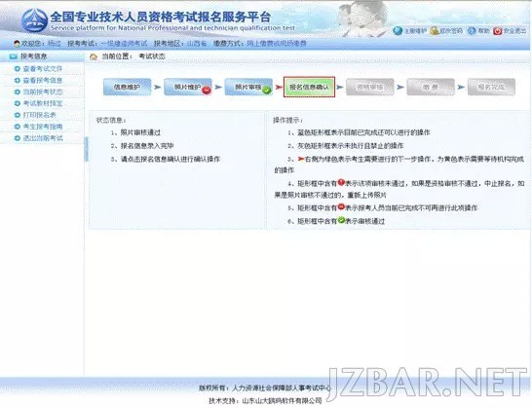Open the 帮助 help question-mark icon
Viewport: 532px width, 408px height.
472,31
